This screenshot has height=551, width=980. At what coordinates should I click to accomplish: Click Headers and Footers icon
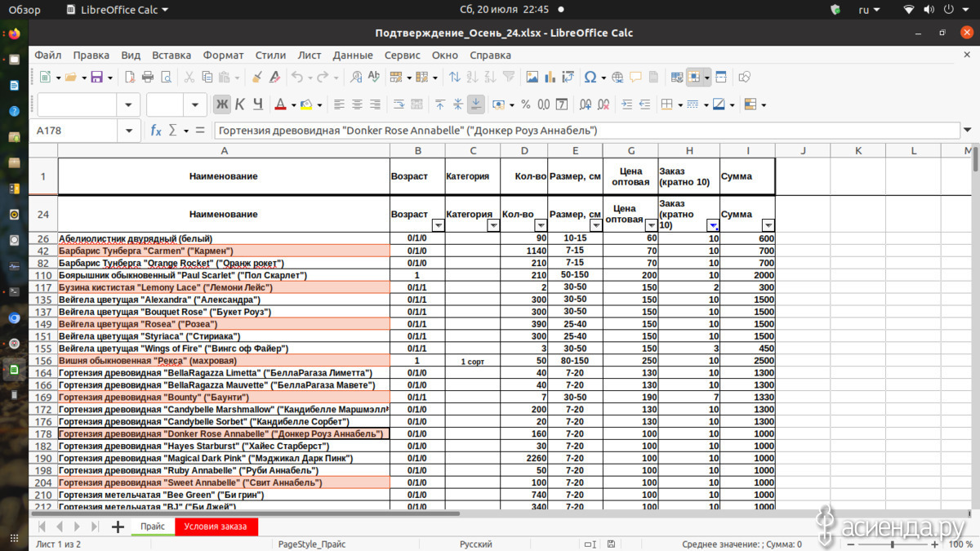(x=653, y=78)
